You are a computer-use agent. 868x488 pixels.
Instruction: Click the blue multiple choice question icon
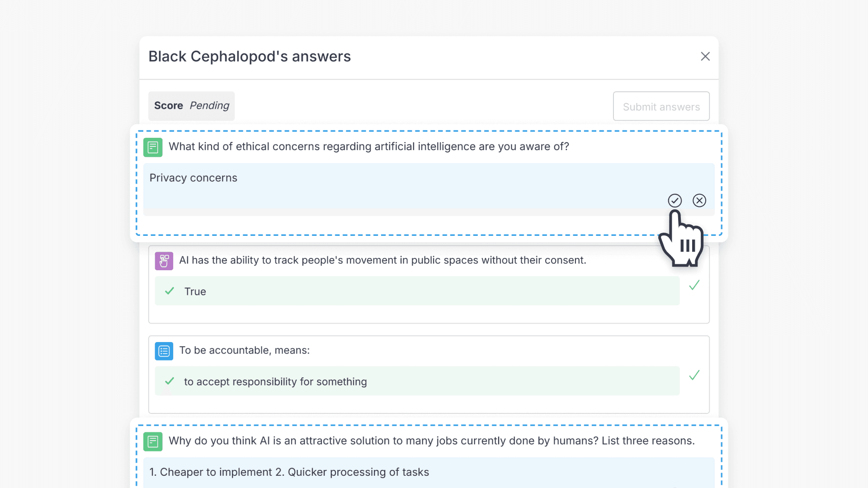[x=164, y=351]
